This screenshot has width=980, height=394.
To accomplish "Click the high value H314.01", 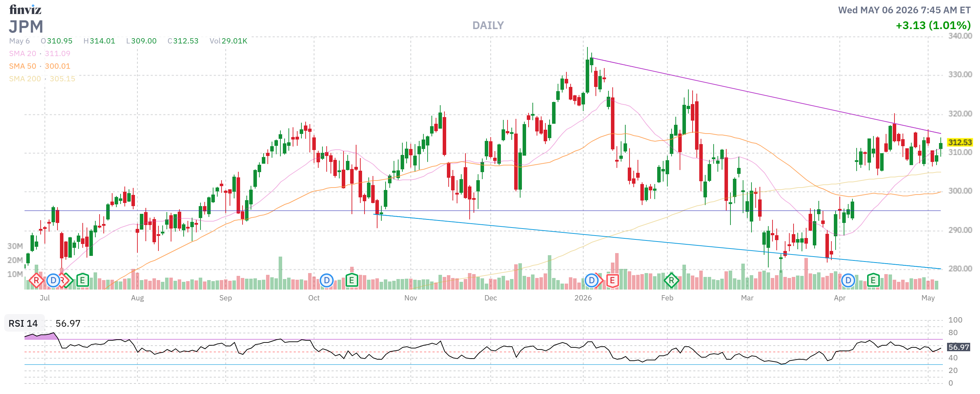I will [99, 41].
